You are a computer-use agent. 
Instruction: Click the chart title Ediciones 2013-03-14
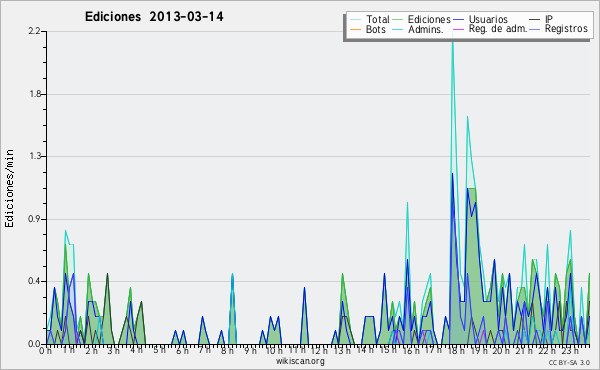tap(154, 17)
